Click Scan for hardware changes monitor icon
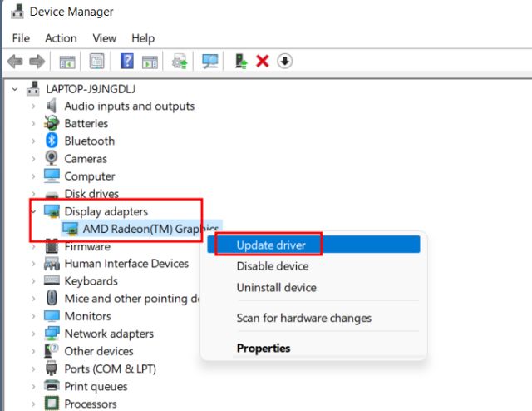The width and height of the screenshot is (532, 411). pos(209,61)
